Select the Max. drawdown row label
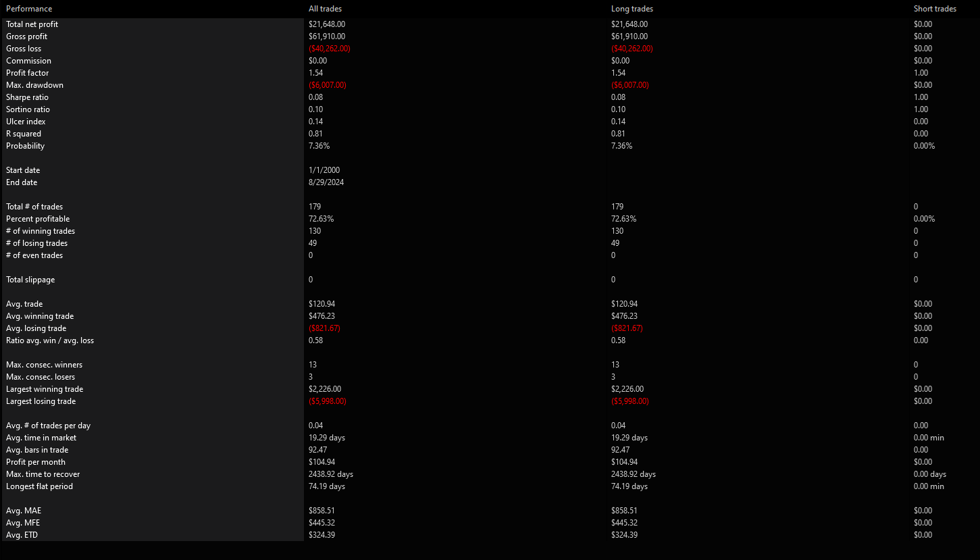This screenshot has height=560, width=980. [34, 85]
